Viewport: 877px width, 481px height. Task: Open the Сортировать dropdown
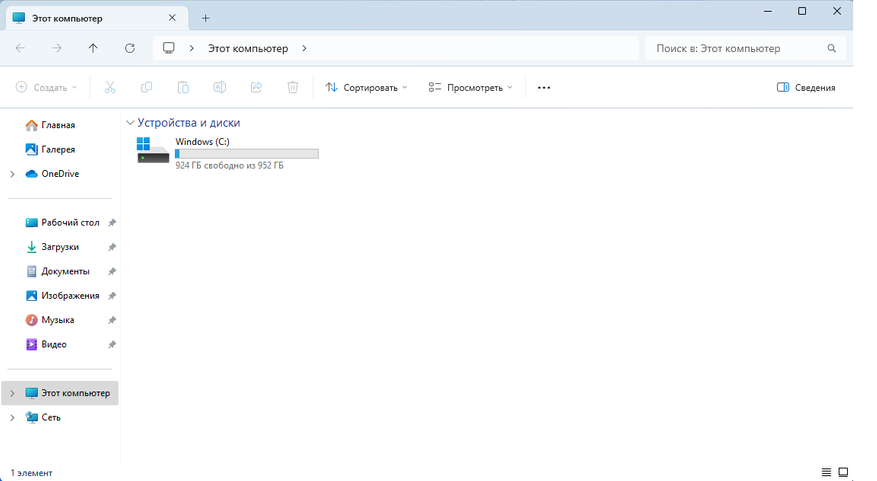coord(366,87)
